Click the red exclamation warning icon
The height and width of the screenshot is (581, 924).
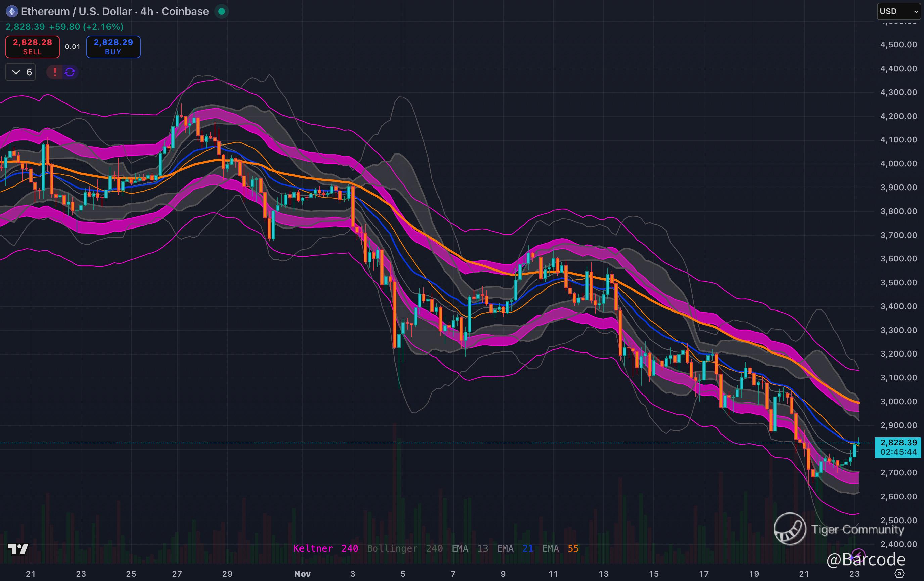pos(55,72)
